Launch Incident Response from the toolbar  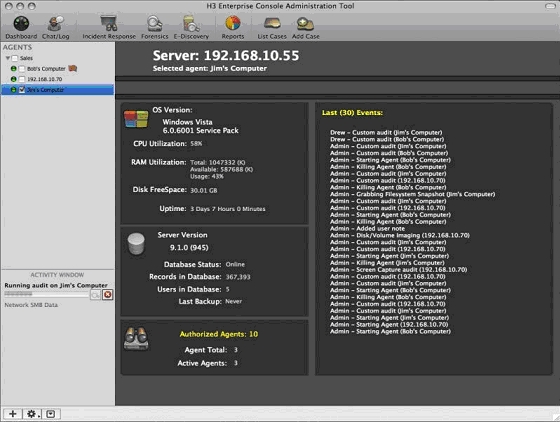(x=109, y=27)
